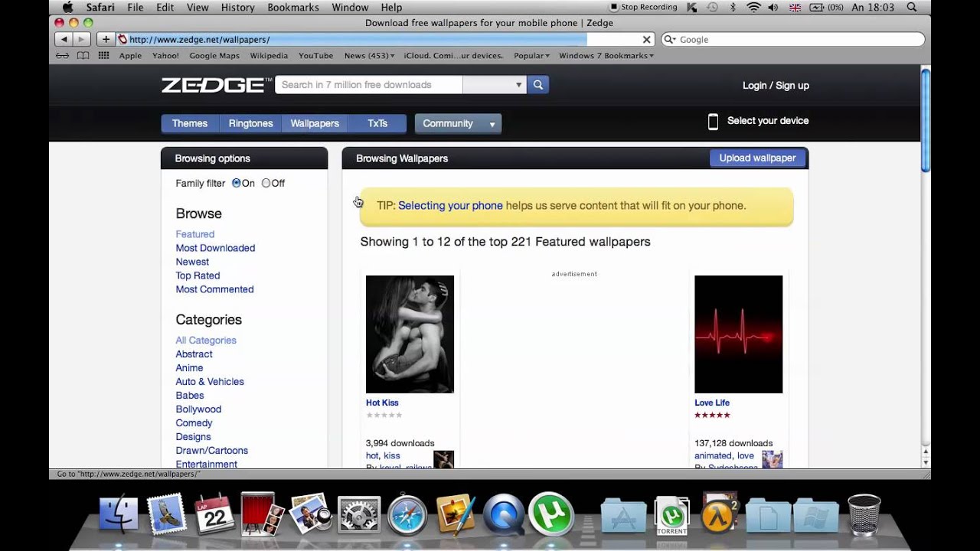
Task: Expand Windows 7 Bookmarks folder
Action: click(606, 55)
